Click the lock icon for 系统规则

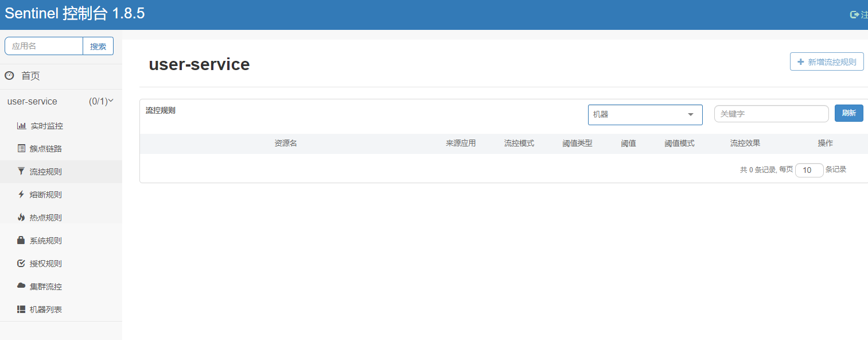pyautogui.click(x=21, y=240)
